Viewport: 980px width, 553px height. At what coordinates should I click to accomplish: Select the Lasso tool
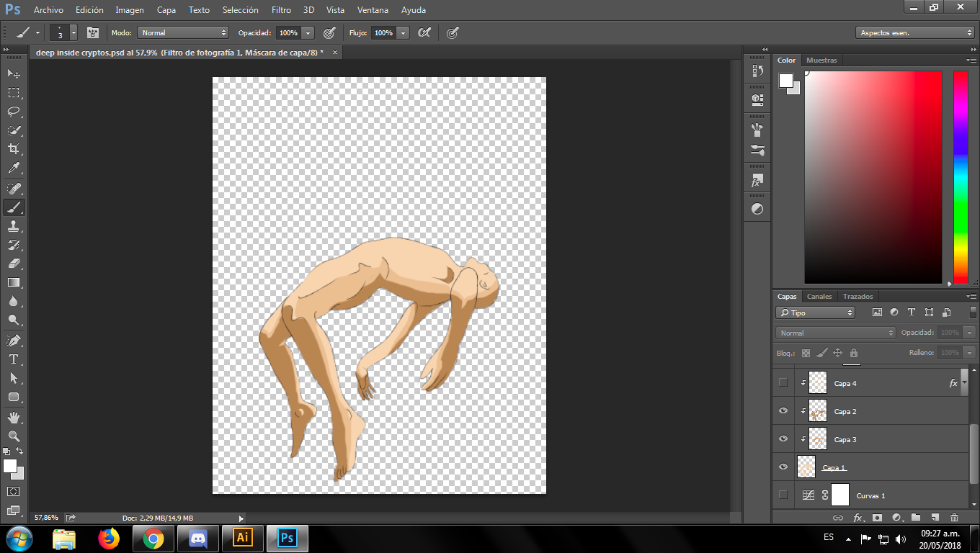[14, 112]
